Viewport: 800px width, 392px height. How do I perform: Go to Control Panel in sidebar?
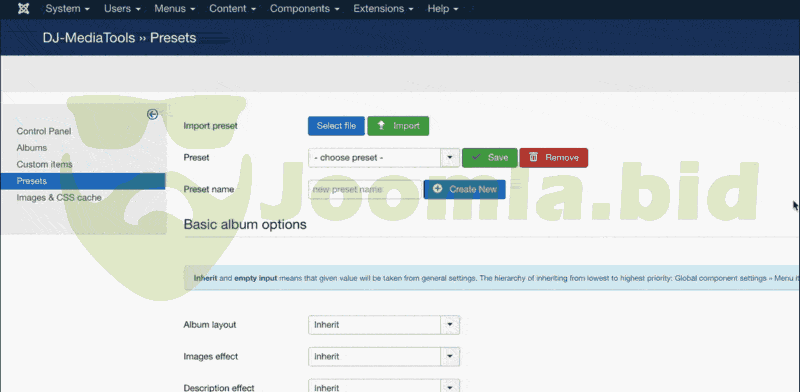pos(44,131)
